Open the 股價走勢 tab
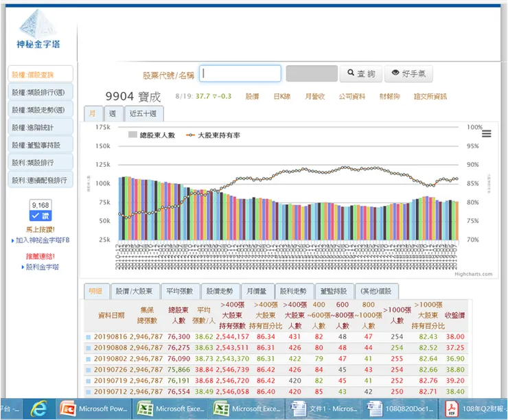508x420 pixels. (x=220, y=291)
